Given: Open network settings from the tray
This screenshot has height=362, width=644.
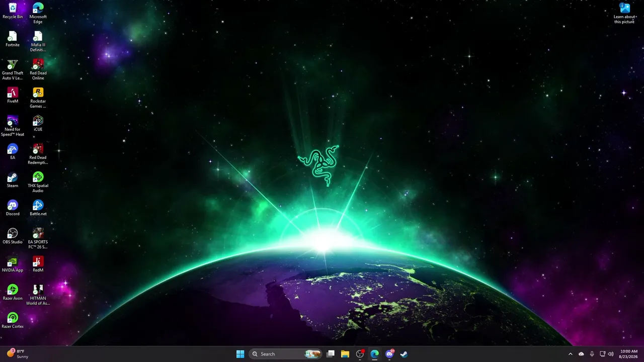Looking at the screenshot, I should 603,354.
